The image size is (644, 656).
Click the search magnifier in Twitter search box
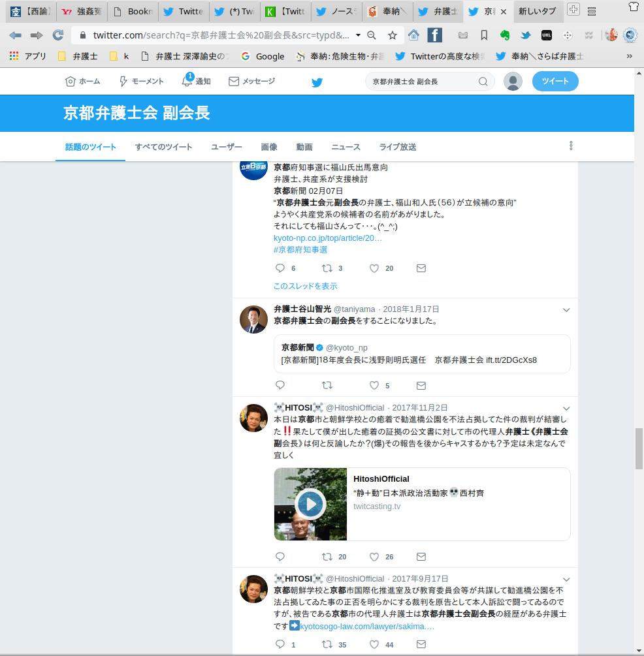click(x=483, y=82)
